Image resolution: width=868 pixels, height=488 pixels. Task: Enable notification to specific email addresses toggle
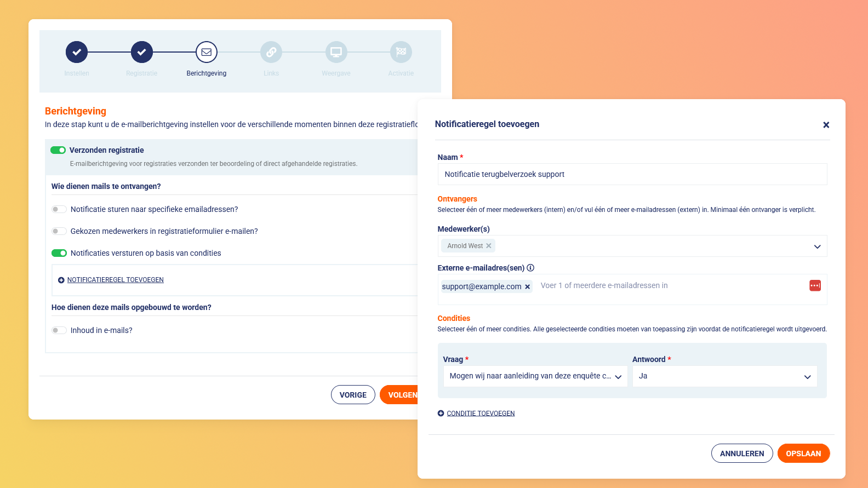[59, 209]
